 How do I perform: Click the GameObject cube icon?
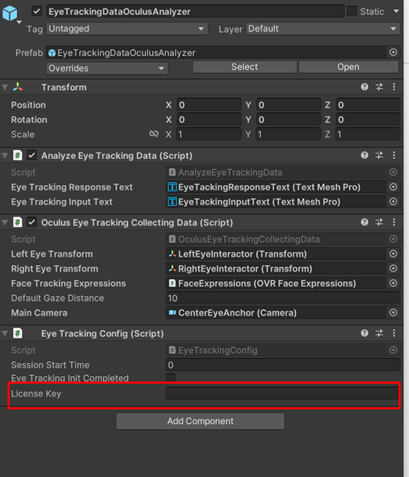10,13
